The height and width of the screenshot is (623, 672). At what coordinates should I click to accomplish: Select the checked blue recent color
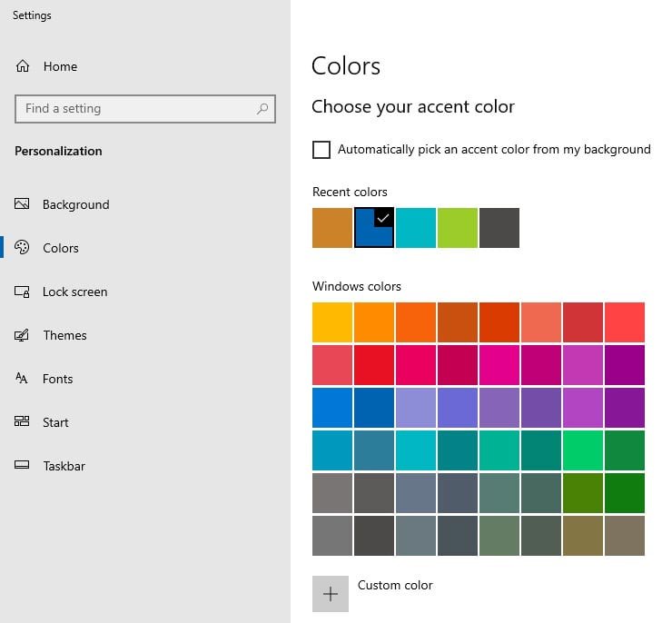click(374, 228)
